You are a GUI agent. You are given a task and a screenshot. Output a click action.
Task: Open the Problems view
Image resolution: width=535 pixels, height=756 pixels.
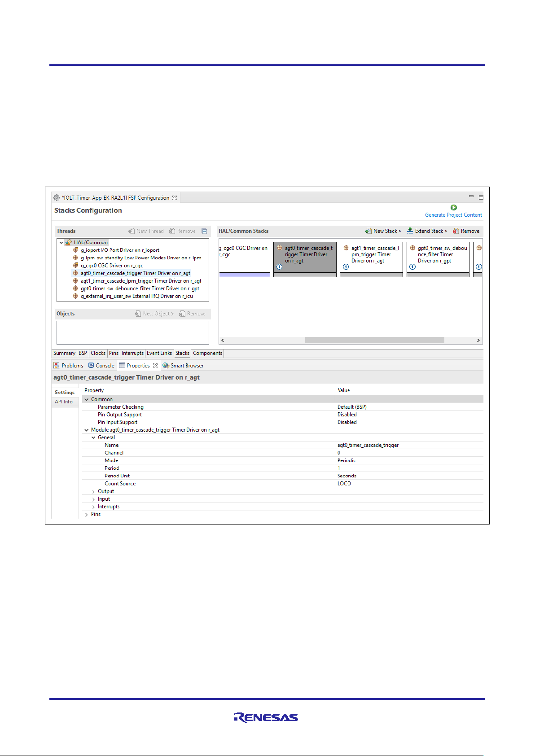[69, 366]
